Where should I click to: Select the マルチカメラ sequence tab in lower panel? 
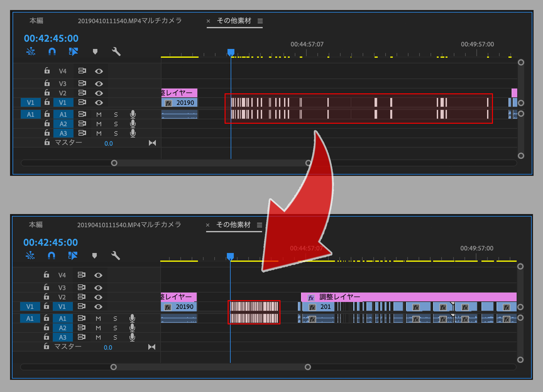129,225
